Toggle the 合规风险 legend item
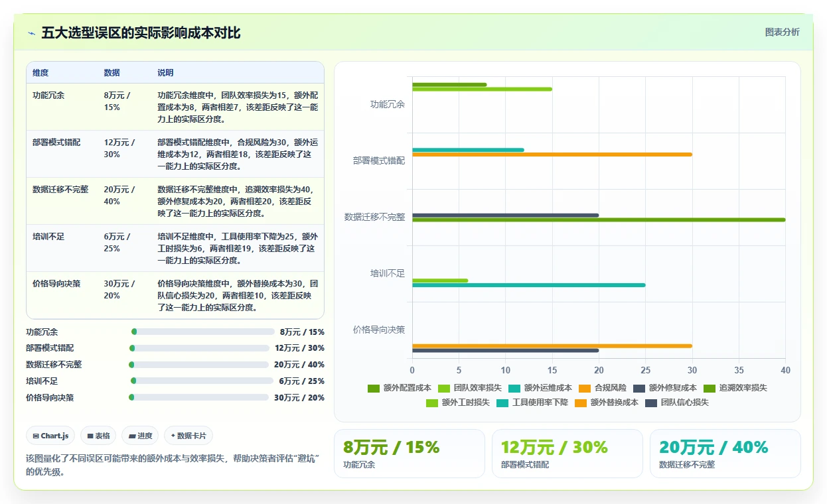The width and height of the screenshot is (827, 504). tap(603, 388)
